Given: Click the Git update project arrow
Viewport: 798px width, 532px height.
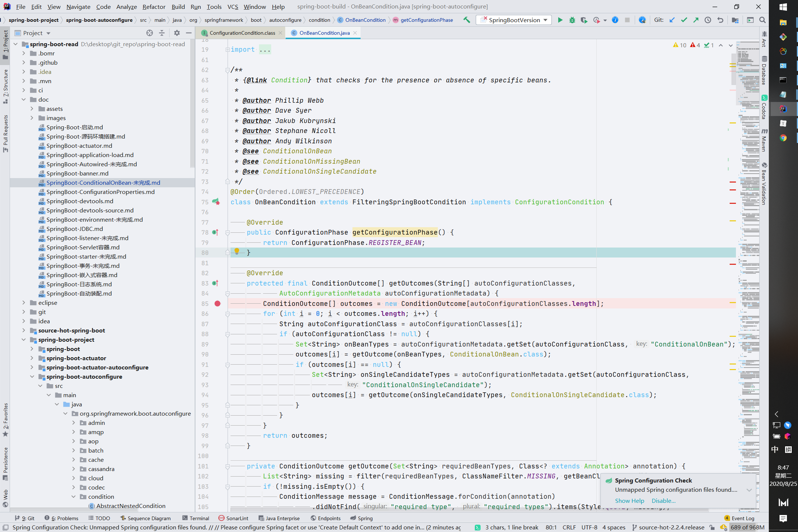Looking at the screenshot, I should click(x=672, y=20).
